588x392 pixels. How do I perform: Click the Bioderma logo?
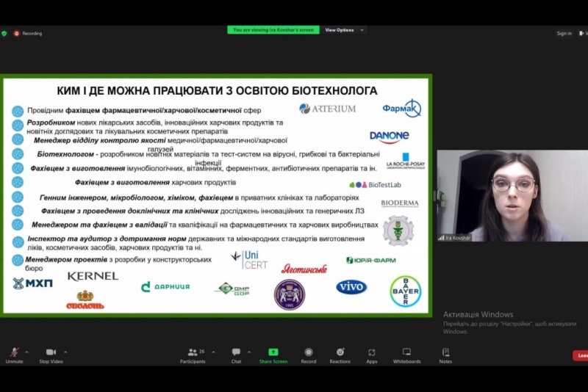point(400,203)
